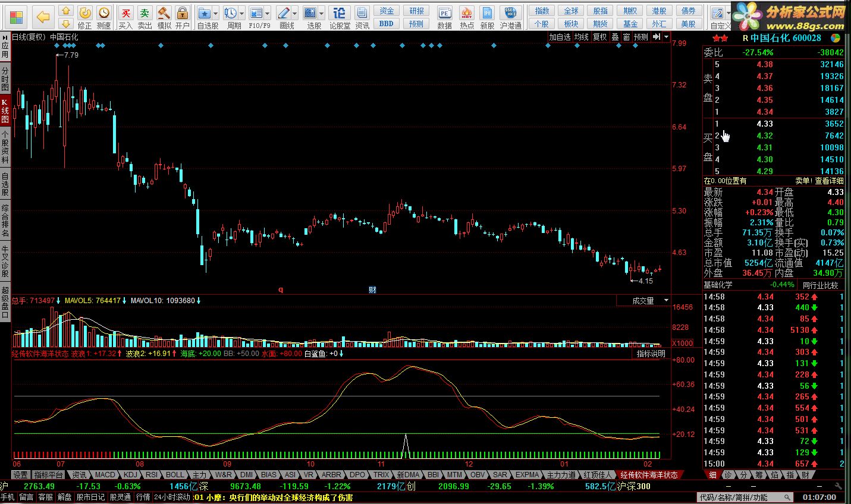Expand the 自定义 toolbar dropdown arrow

point(729,13)
